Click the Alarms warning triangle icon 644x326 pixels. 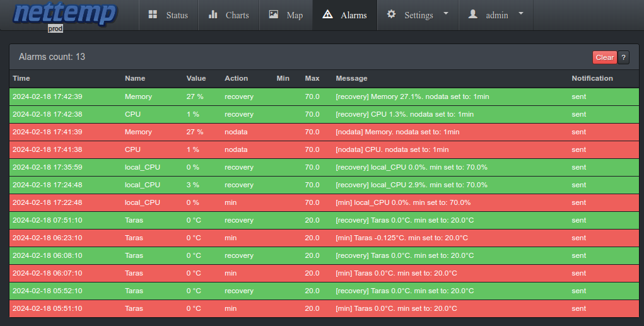pyautogui.click(x=327, y=15)
